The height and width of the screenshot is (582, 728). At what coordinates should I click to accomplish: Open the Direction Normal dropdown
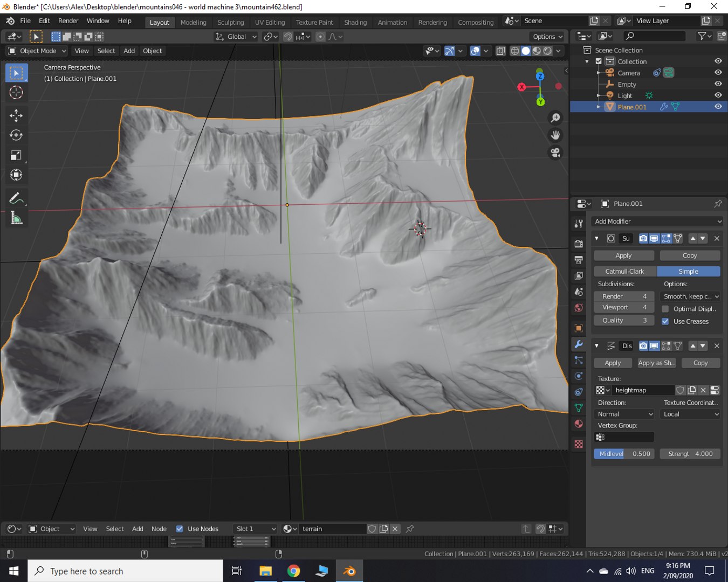tap(624, 414)
